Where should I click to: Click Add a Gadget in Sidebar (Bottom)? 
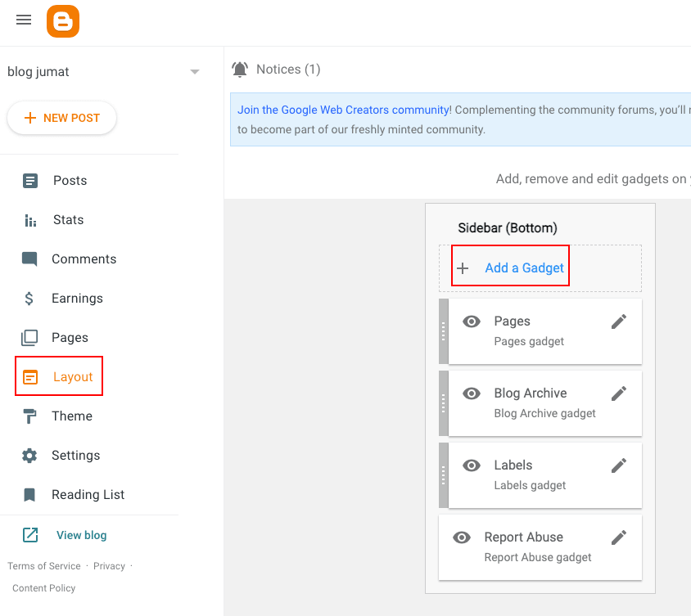pos(524,268)
